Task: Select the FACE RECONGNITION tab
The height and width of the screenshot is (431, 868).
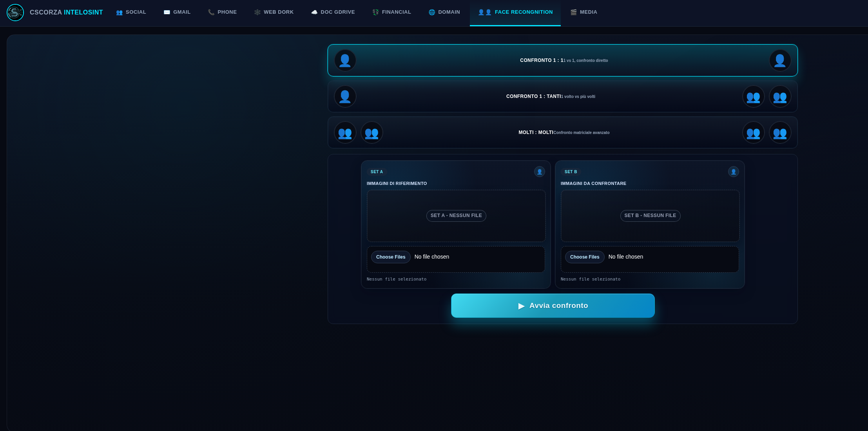Action: click(x=515, y=13)
